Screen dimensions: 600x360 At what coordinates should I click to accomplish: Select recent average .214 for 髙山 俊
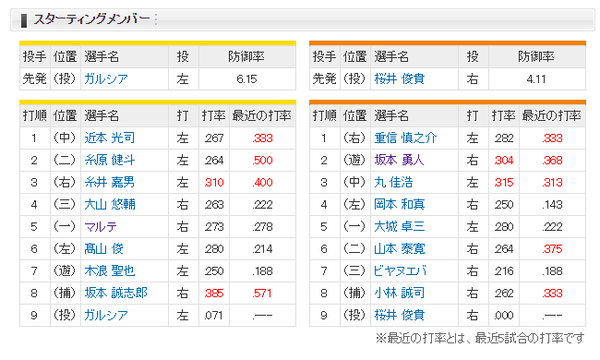coord(262,249)
